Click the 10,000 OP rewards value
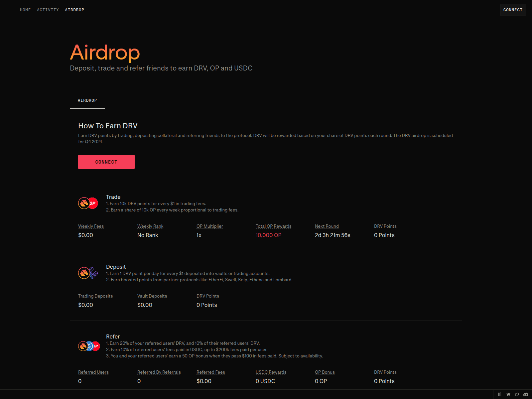The image size is (532, 399). pyautogui.click(x=268, y=235)
